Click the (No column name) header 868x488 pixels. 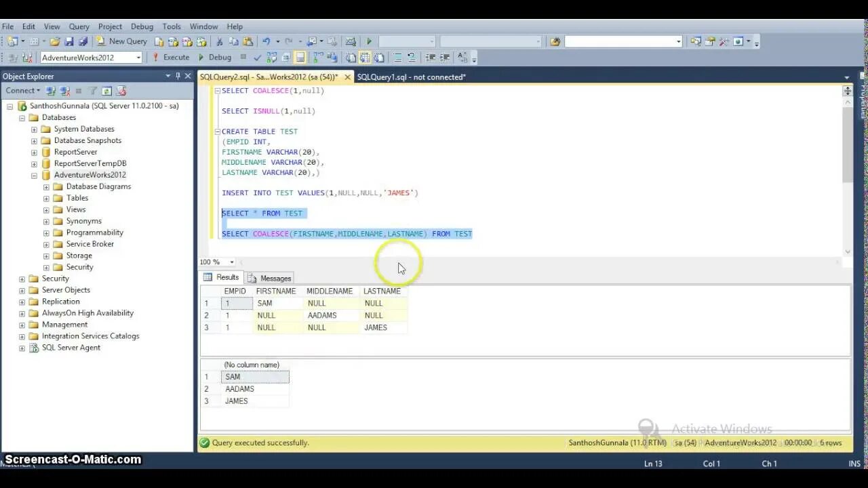tap(255, 365)
